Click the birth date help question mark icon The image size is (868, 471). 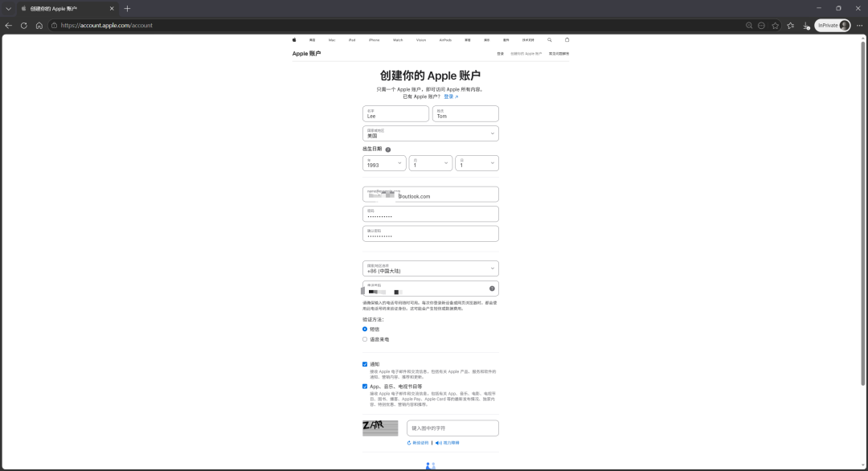(x=387, y=149)
